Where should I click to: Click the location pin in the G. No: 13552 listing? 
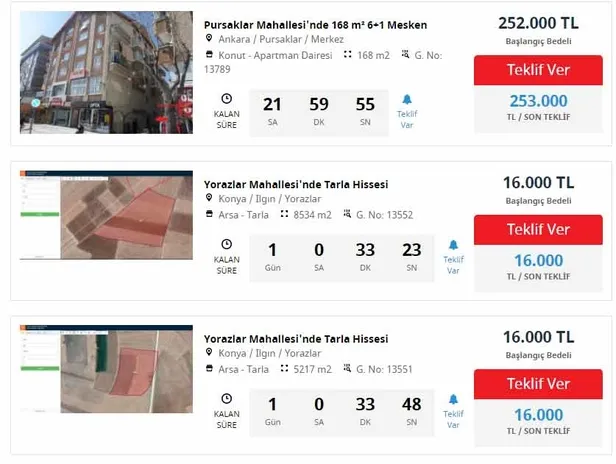pos(209,198)
